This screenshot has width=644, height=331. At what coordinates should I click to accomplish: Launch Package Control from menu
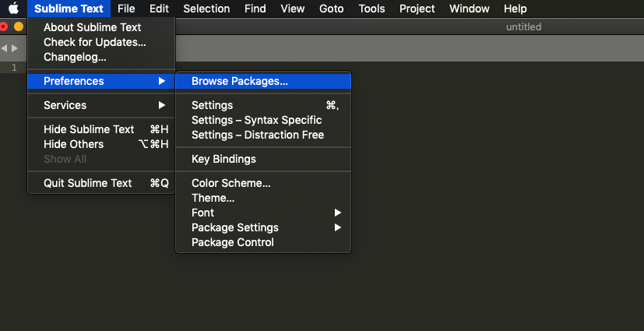coord(233,242)
